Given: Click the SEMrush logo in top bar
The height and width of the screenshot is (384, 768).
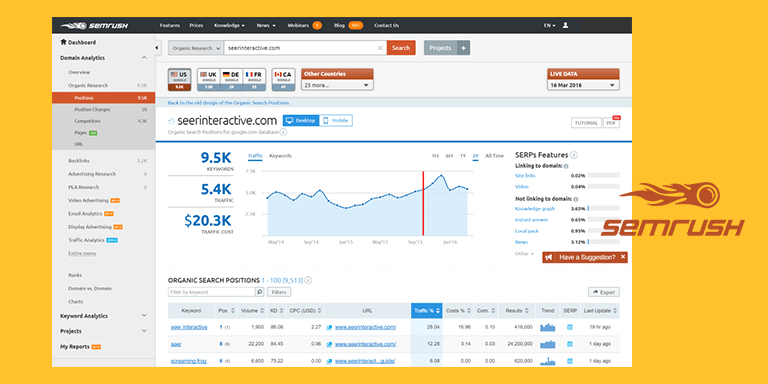Looking at the screenshot, I should (x=94, y=25).
